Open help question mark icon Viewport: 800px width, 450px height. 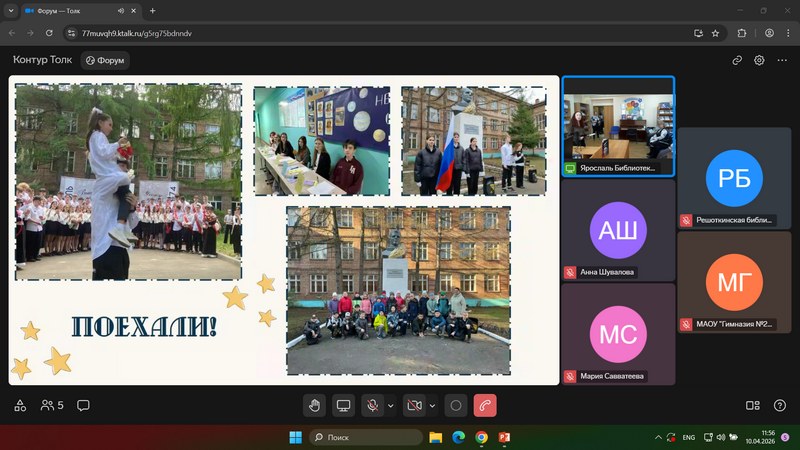tap(779, 405)
